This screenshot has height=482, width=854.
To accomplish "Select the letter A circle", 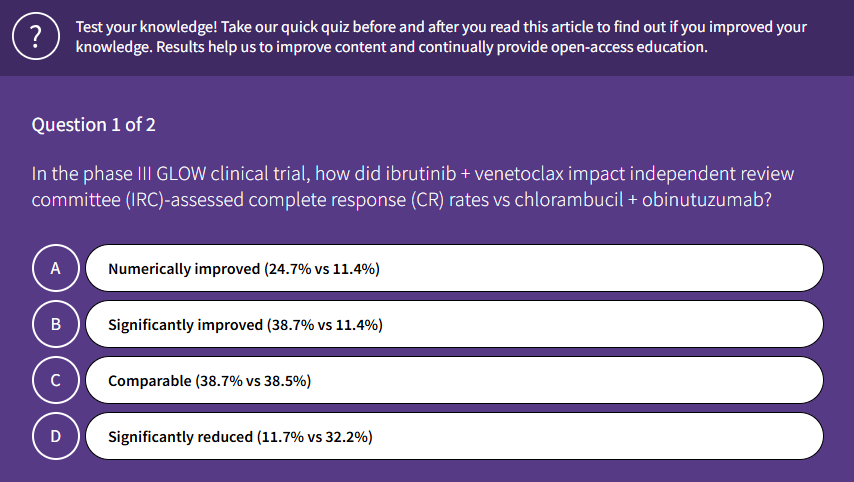I will [x=56, y=268].
